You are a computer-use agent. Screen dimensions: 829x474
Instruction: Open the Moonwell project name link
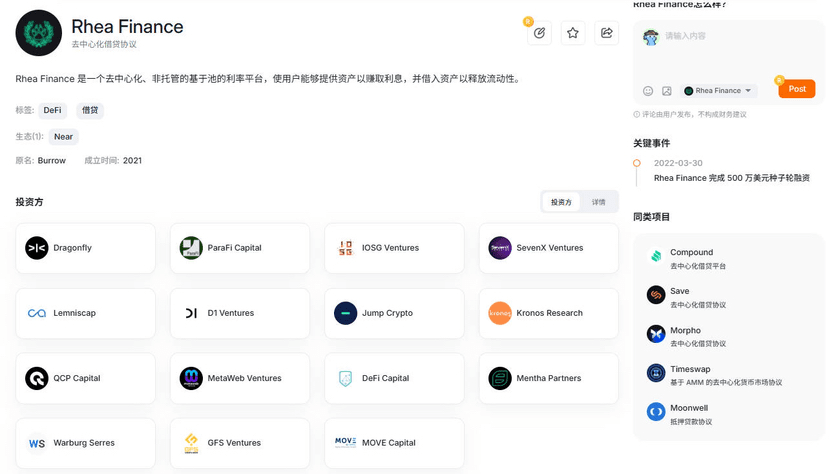[x=689, y=408]
